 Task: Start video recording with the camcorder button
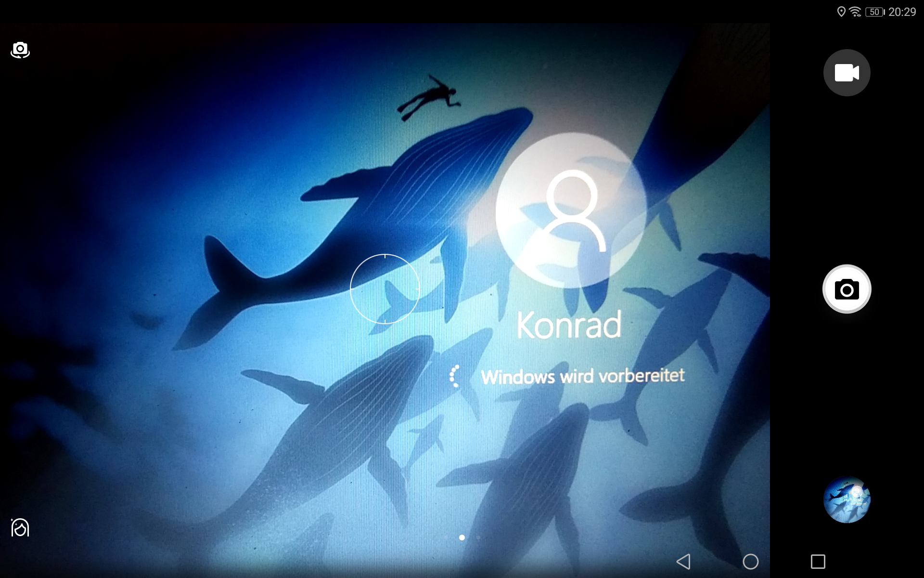click(847, 73)
